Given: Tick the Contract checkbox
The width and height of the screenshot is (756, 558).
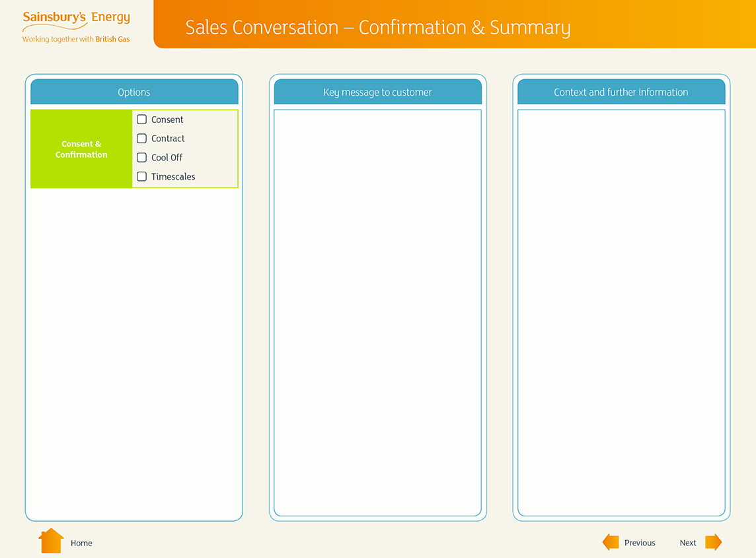Looking at the screenshot, I should [x=141, y=139].
